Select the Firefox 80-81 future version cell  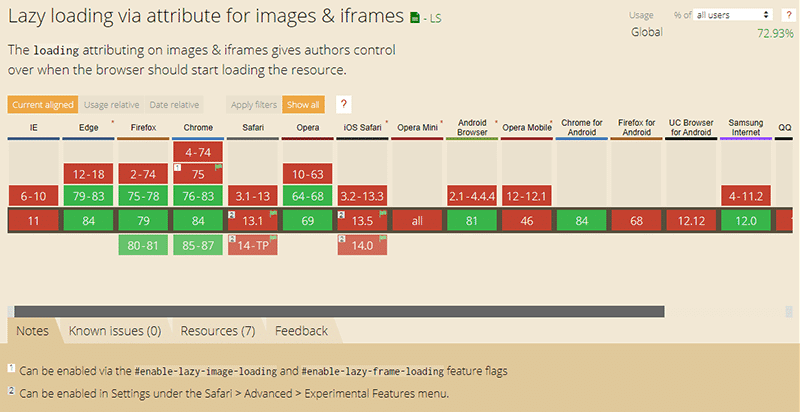click(x=143, y=245)
